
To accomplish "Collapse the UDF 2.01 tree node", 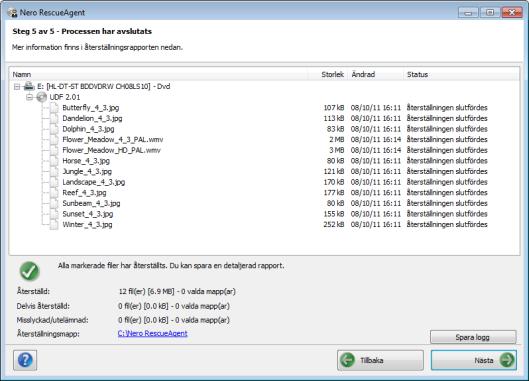I will tap(29, 97).
